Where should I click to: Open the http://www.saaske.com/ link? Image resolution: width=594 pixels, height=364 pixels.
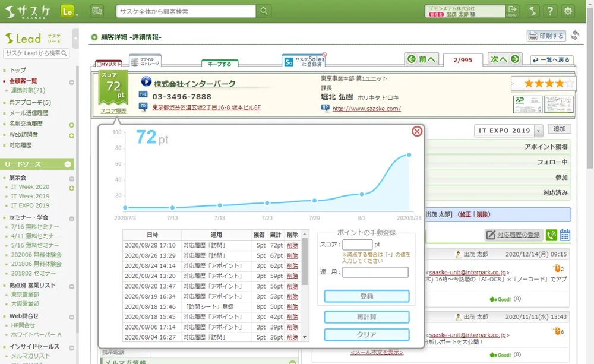(x=366, y=109)
